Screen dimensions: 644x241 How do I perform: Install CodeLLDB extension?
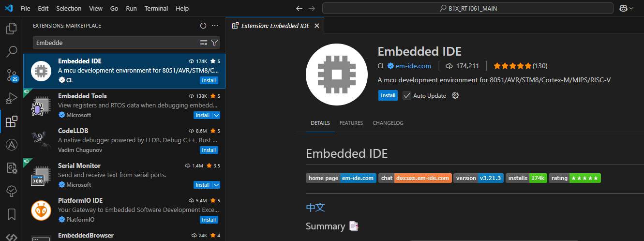point(209,150)
